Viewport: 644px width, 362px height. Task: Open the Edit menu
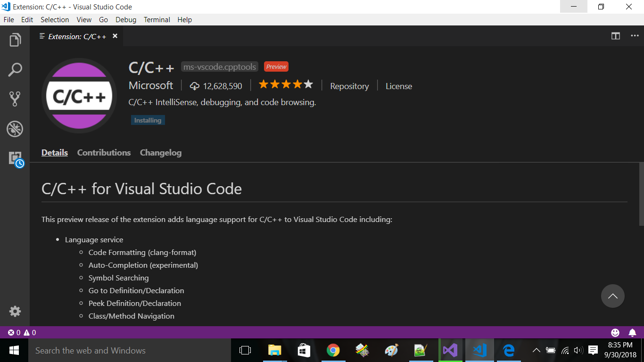(27, 20)
